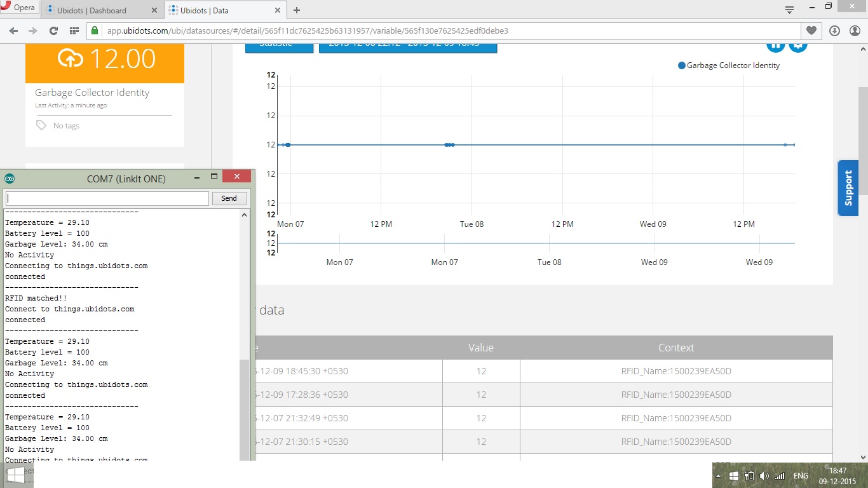Open the battery power tray icon
Screen dimensions: 868x488
coord(749,476)
